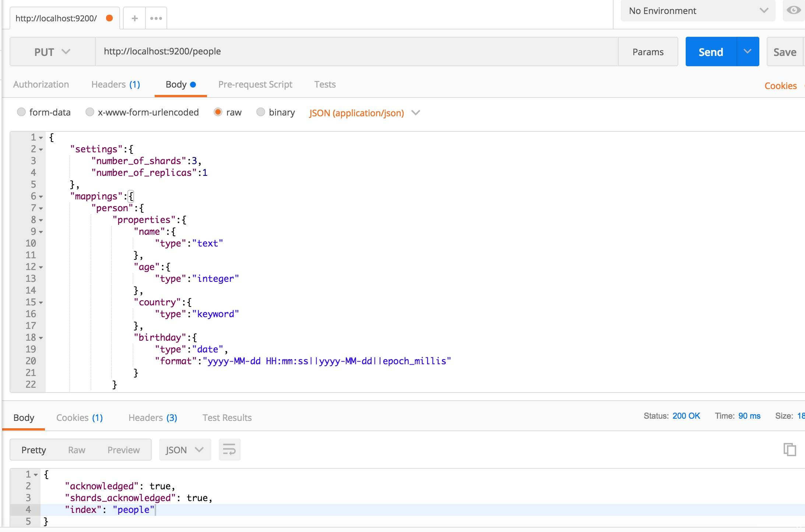Click the unsaved orange dot on request tab
The image size is (805, 532).
[x=109, y=18]
